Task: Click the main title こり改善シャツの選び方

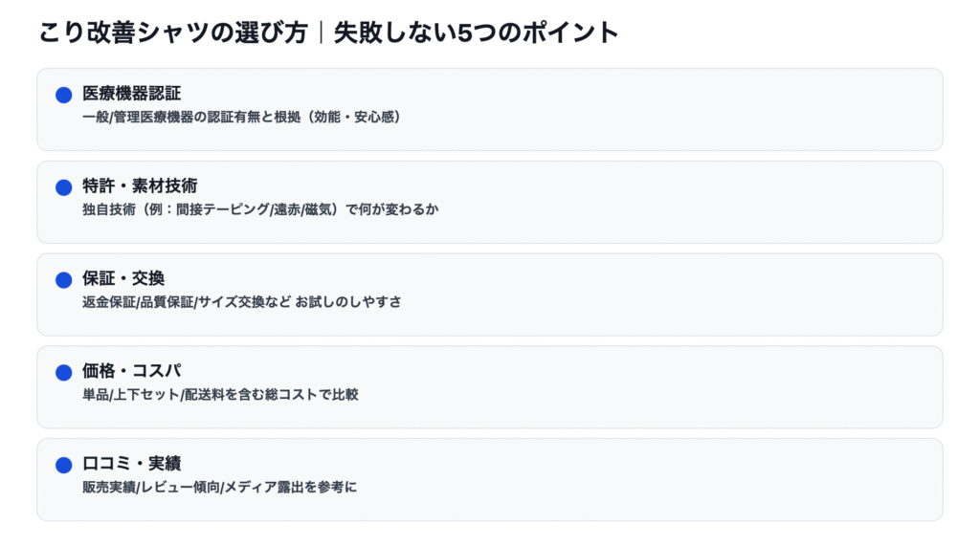Action: point(172,33)
